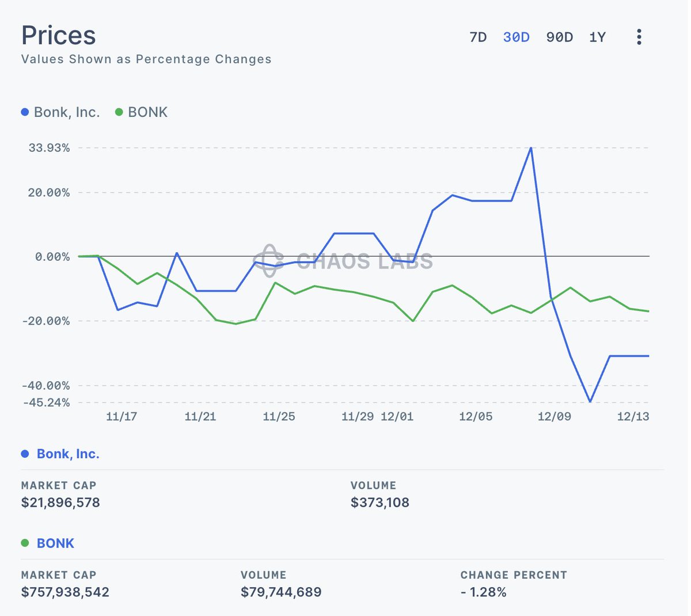The image size is (691, 616).
Task: Click the blue dot beside Bonk, Inc. stats
Action: (25, 454)
